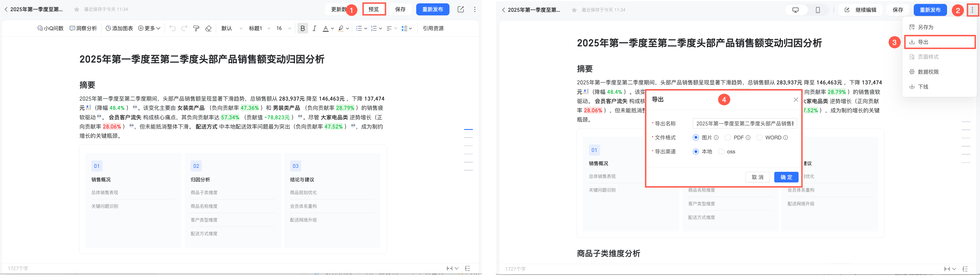Select 图片 as the export file format
The height and width of the screenshot is (276, 980).
click(x=696, y=138)
